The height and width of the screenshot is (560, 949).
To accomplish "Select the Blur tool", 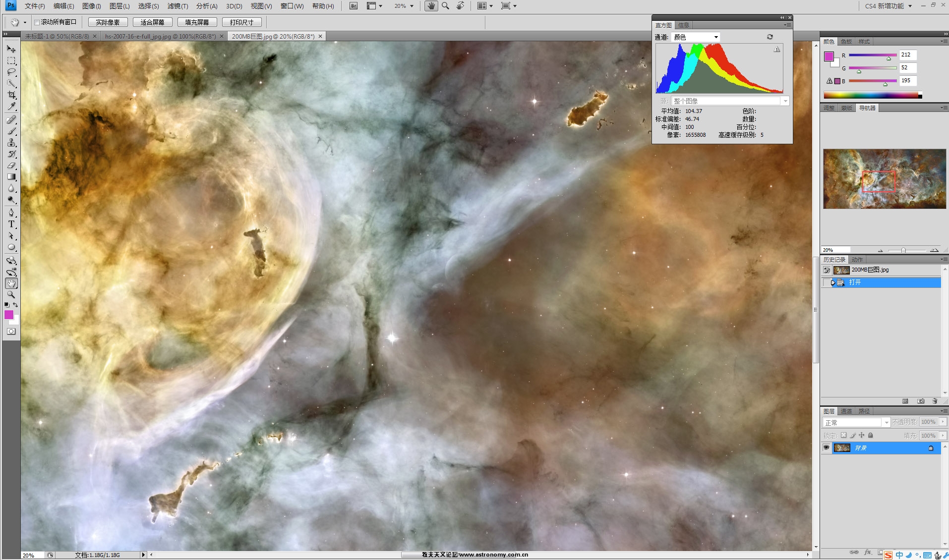I will (x=11, y=188).
